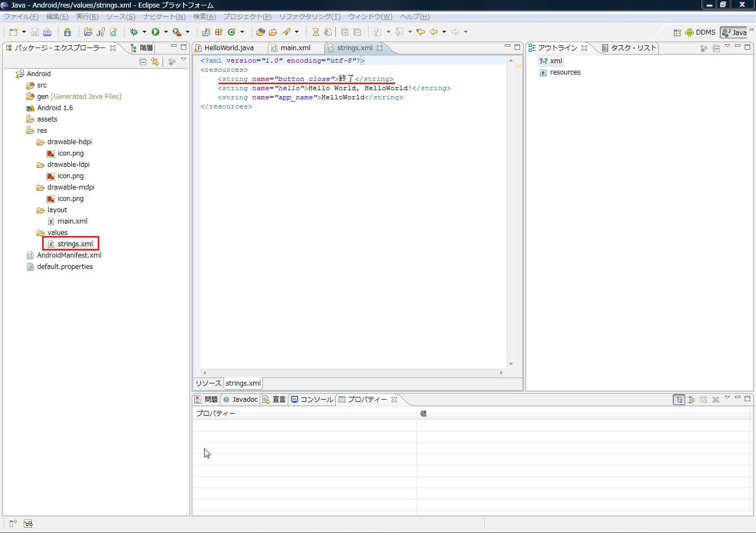Open the New wizard dropdown arrow
The height and width of the screenshot is (533, 756).
24,32
